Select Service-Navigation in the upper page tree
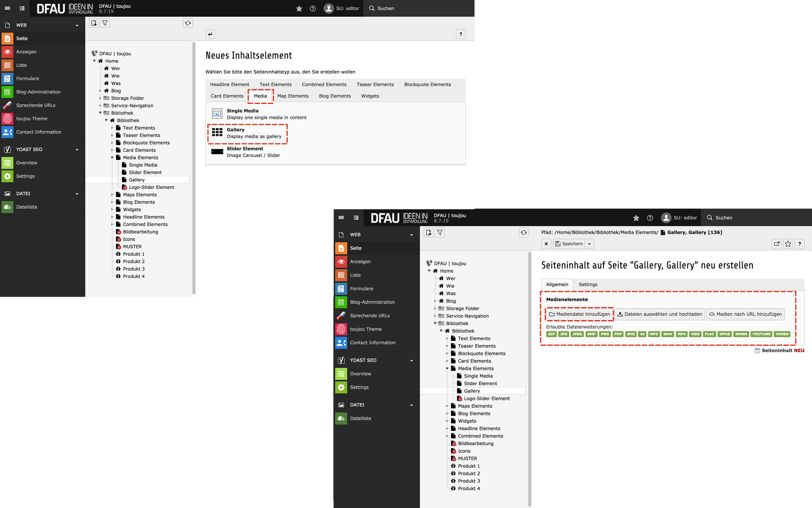812x508 pixels. 132,105
